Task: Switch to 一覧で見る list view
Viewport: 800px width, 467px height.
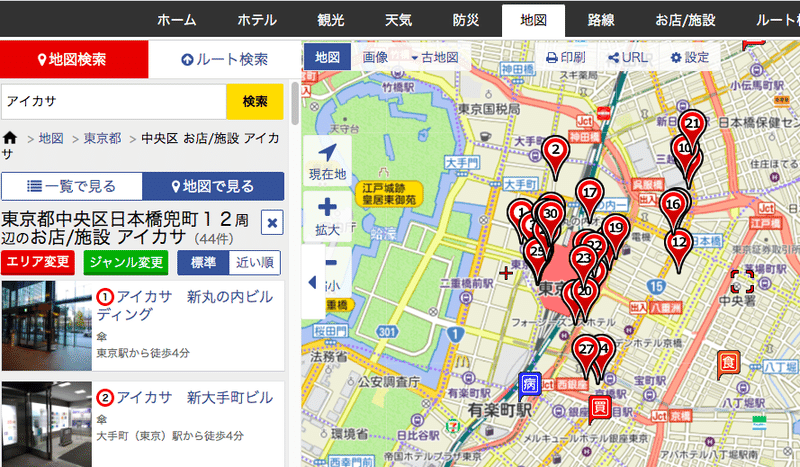Action: click(72, 186)
